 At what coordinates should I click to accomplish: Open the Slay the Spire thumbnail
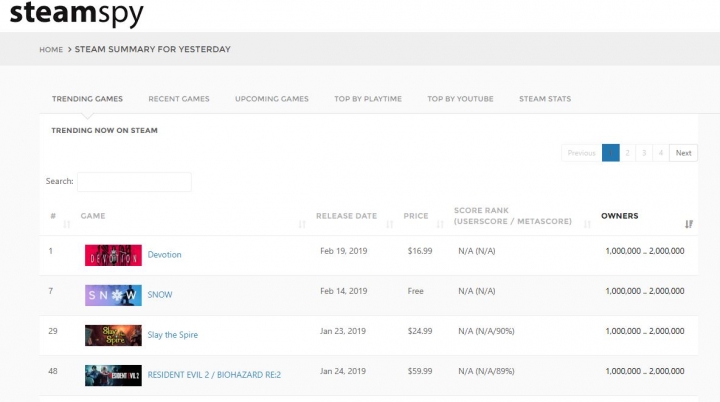click(x=113, y=335)
